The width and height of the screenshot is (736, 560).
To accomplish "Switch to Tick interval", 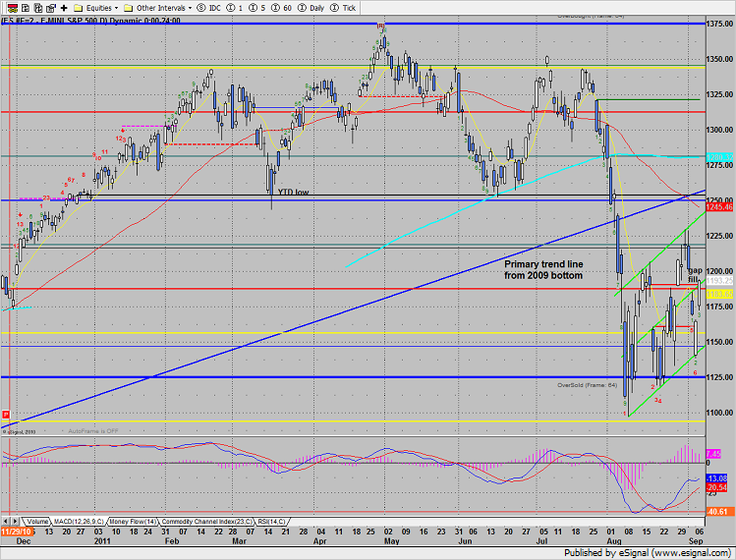I will 343,8.
